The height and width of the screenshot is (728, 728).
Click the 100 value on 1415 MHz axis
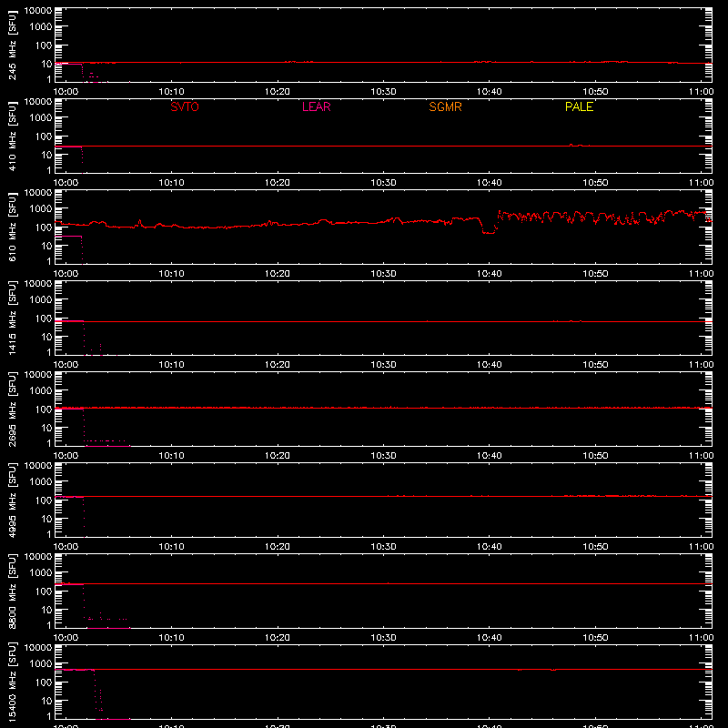tap(44, 318)
